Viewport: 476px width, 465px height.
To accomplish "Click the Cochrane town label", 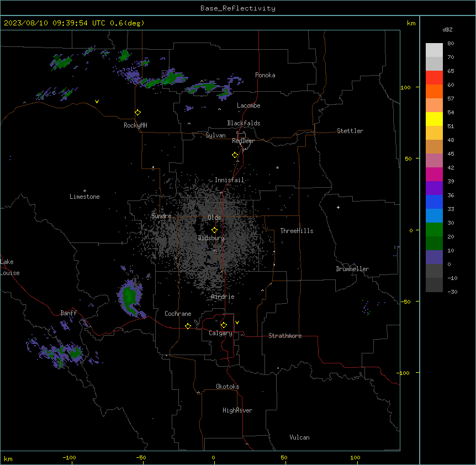I will (x=178, y=314).
